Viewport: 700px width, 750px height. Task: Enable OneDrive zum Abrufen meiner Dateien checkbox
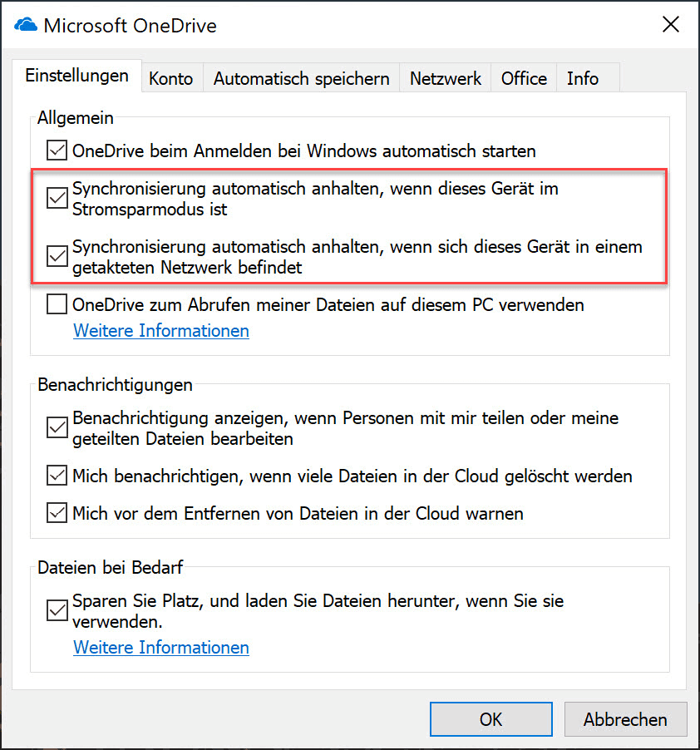(57, 305)
